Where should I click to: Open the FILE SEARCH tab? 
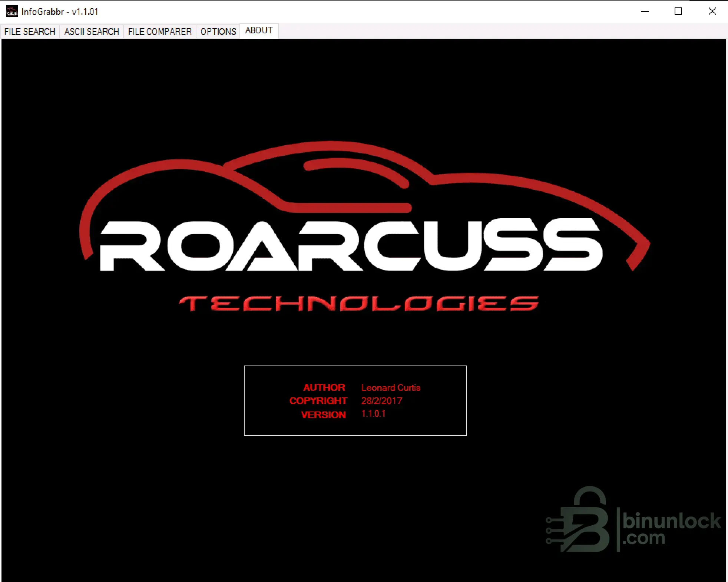[30, 32]
